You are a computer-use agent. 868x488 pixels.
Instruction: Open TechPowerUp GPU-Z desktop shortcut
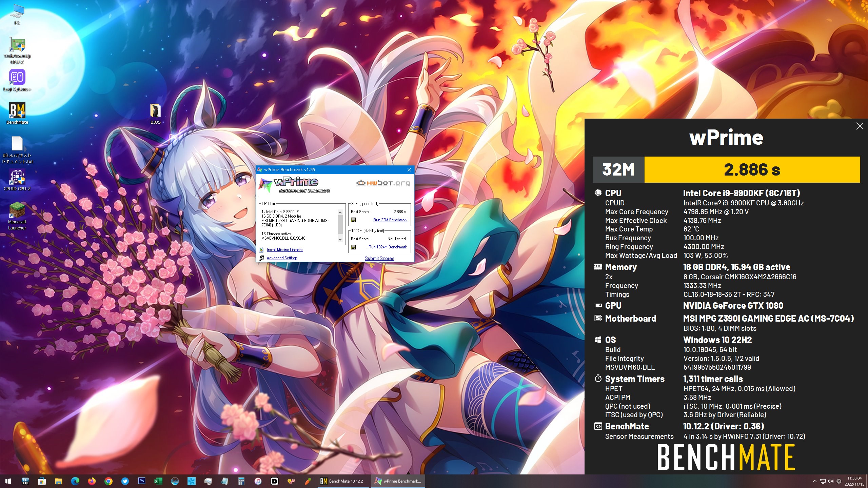(x=17, y=51)
